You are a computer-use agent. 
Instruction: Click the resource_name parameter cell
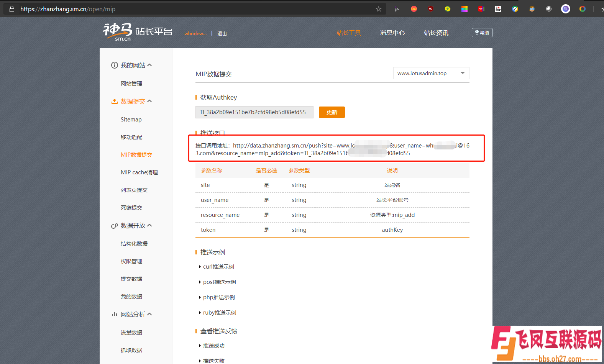[220, 215]
